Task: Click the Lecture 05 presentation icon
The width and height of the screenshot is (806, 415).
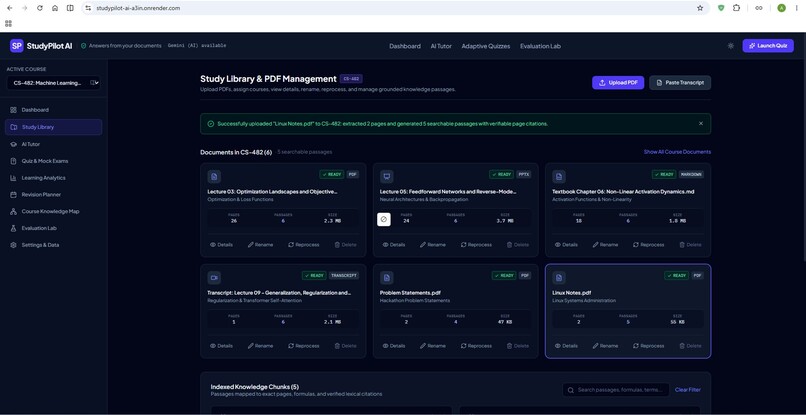Action: point(387,176)
